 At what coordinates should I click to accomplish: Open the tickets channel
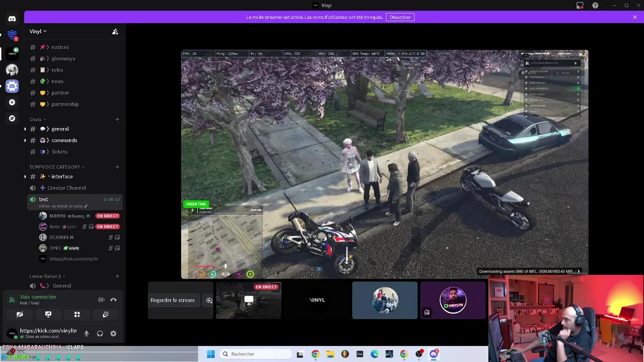click(x=73, y=151)
